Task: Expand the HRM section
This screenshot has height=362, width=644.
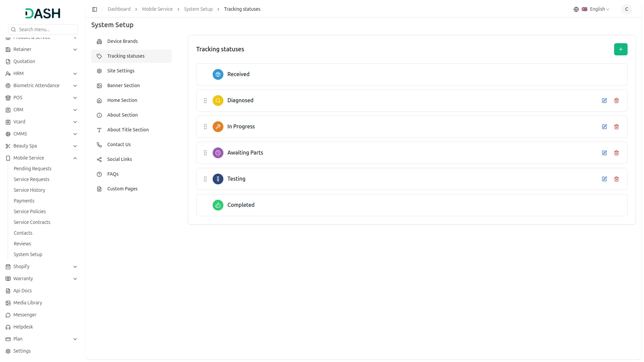Action: [x=75, y=73]
